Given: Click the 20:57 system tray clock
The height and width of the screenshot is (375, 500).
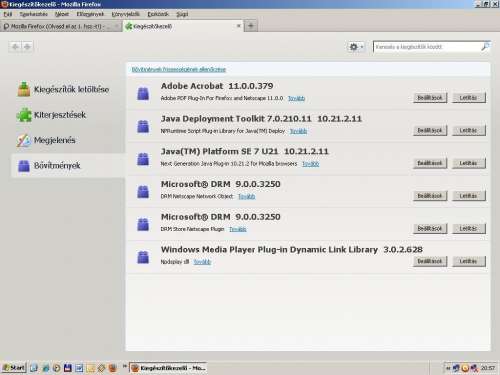Looking at the screenshot, I should tap(488, 368).
